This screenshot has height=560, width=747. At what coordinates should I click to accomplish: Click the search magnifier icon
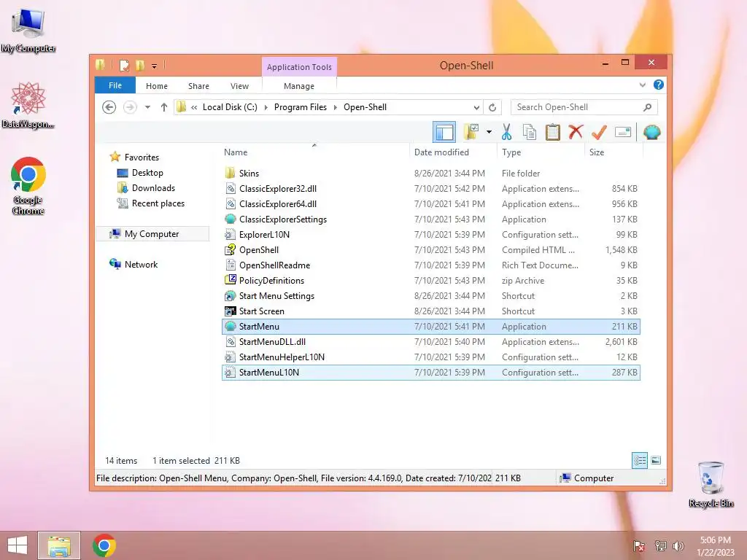[647, 108]
